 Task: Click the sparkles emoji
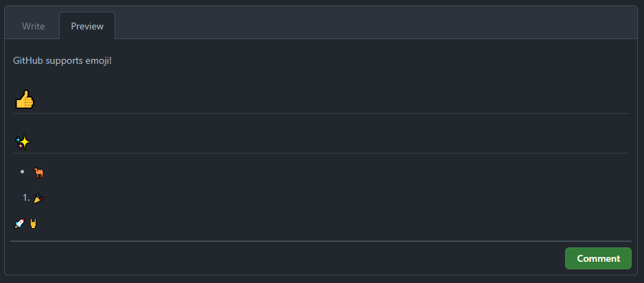(23, 143)
